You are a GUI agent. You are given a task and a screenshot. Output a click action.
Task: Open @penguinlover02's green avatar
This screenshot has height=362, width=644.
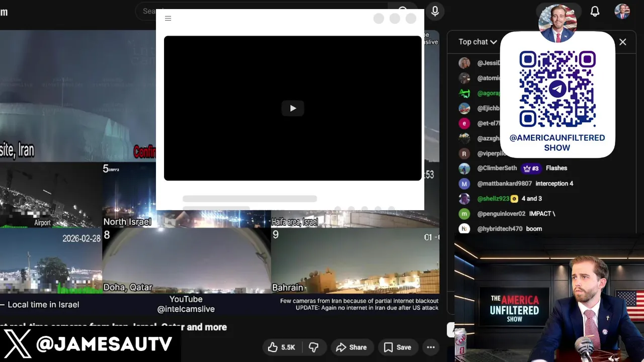tap(464, 214)
